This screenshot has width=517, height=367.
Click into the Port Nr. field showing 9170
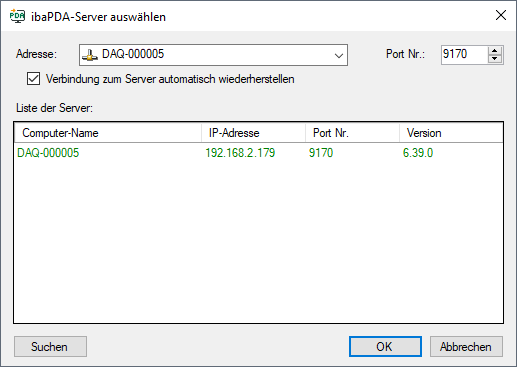[x=465, y=55]
